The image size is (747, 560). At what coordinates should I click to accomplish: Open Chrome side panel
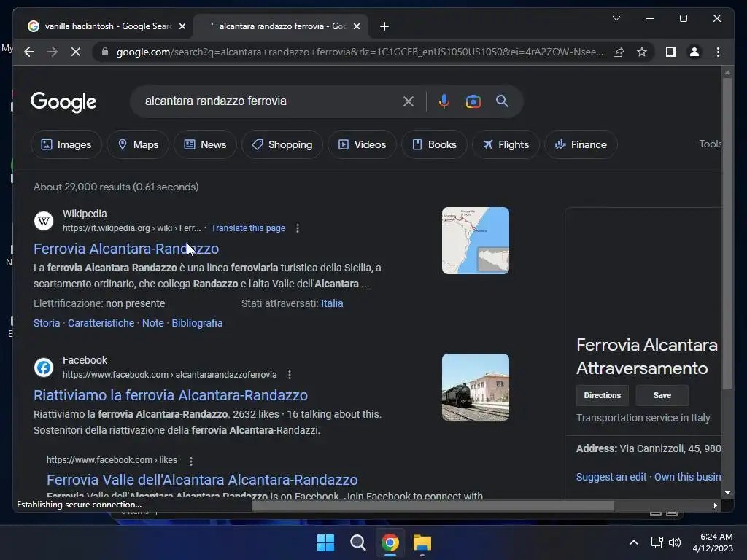pyautogui.click(x=671, y=52)
